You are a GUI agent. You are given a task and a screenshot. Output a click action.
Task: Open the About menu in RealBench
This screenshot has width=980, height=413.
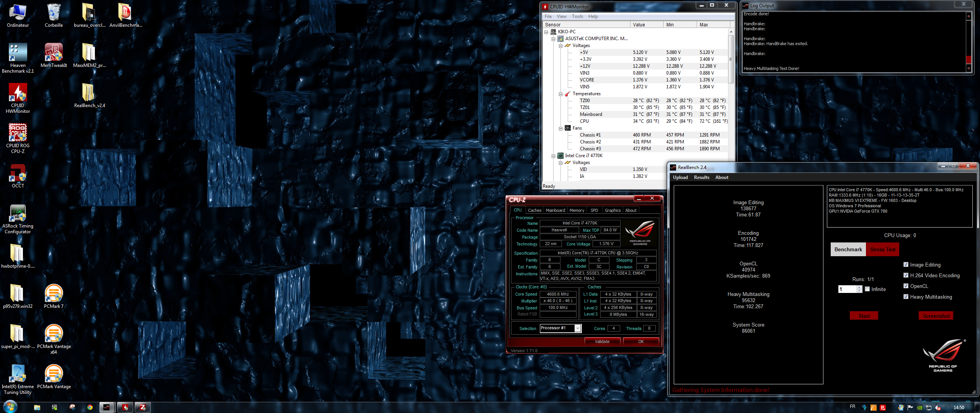722,177
